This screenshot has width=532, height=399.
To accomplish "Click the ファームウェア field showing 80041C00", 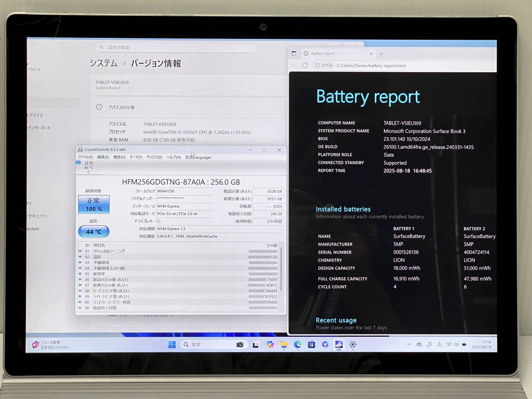I will click(184, 191).
